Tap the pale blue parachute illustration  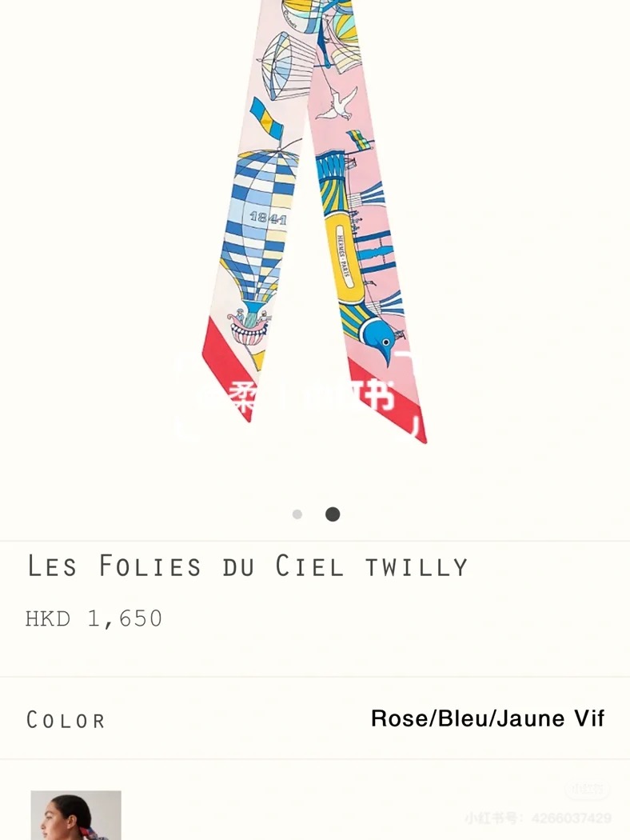click(285, 66)
